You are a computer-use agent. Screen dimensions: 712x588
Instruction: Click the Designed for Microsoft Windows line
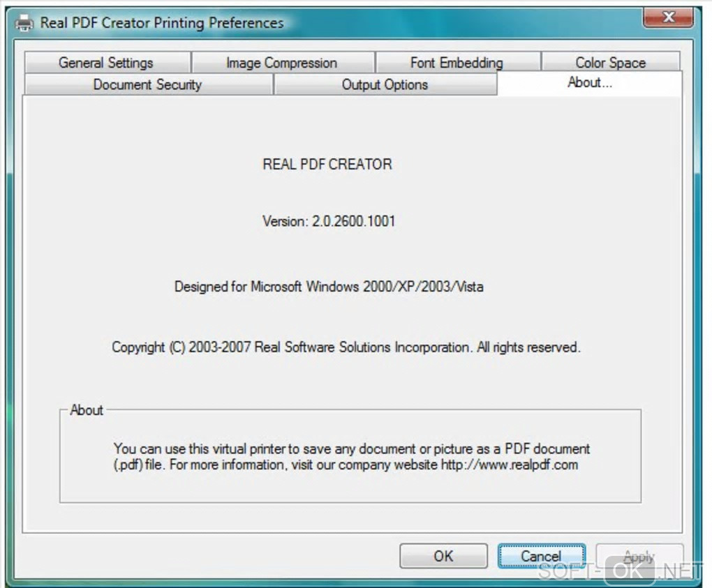pos(329,287)
